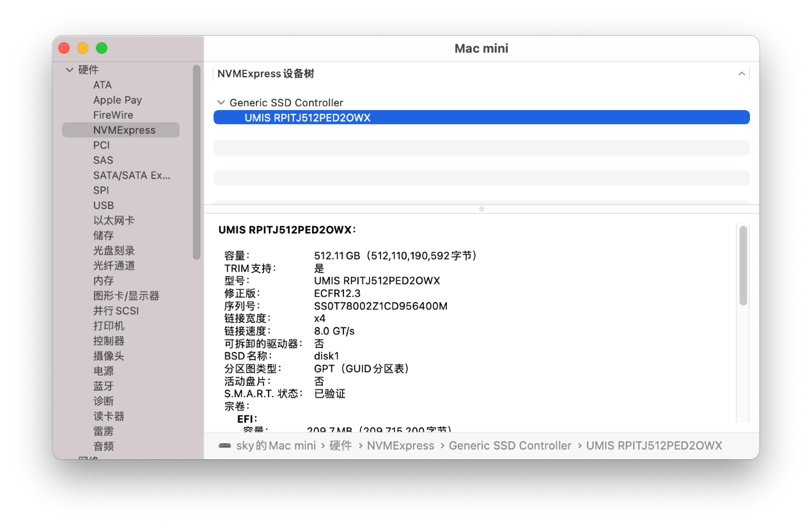812x529 pixels.
Task: Click sky的Mac mini in the path bar
Action: point(276,446)
